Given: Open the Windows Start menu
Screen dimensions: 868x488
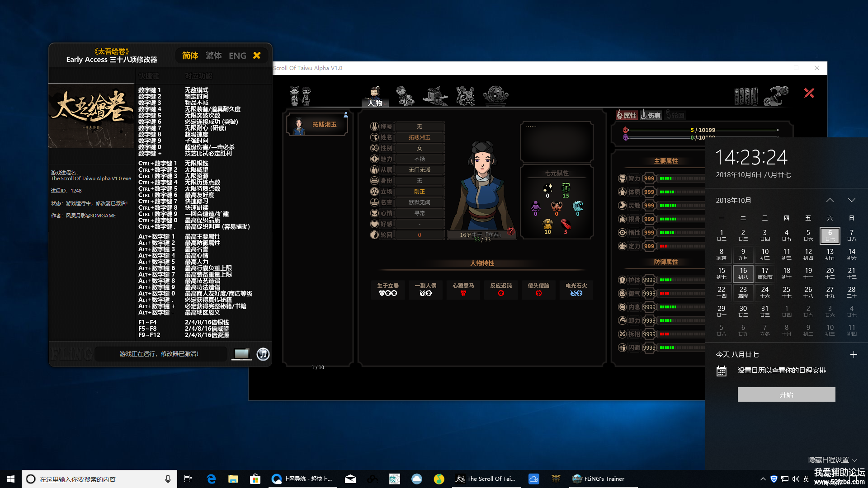Looking at the screenshot, I should click(11, 479).
